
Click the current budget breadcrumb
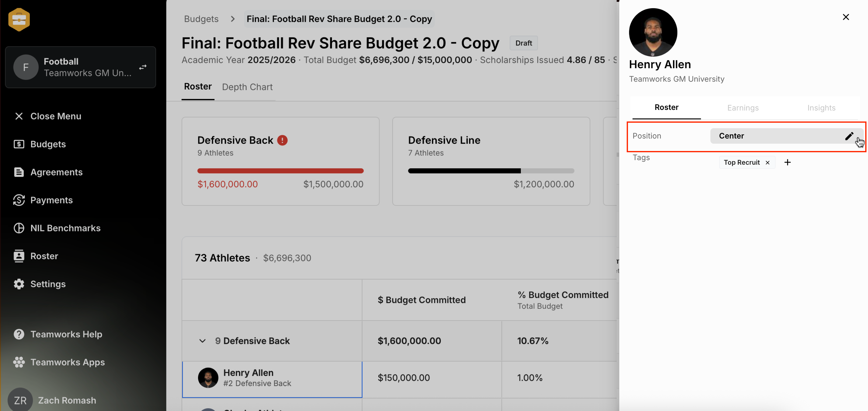point(339,19)
